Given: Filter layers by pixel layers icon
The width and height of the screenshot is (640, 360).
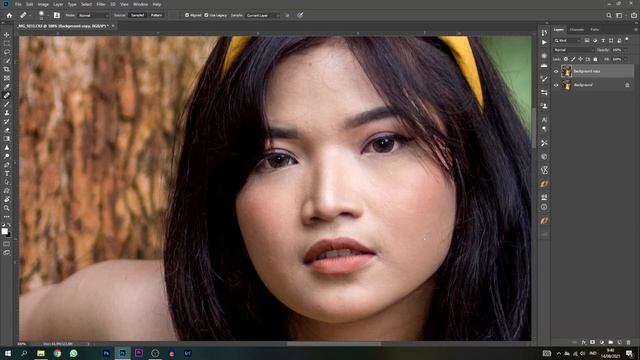Looking at the screenshot, I should (x=587, y=40).
